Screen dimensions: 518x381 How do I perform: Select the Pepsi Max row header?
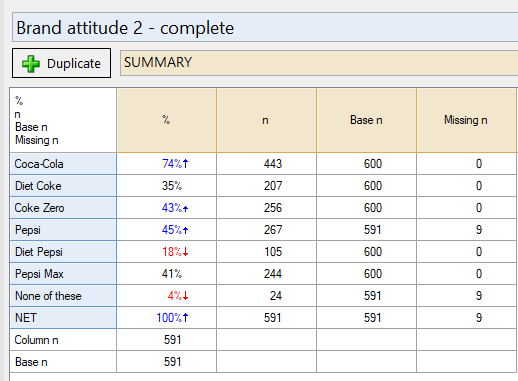[63, 274]
